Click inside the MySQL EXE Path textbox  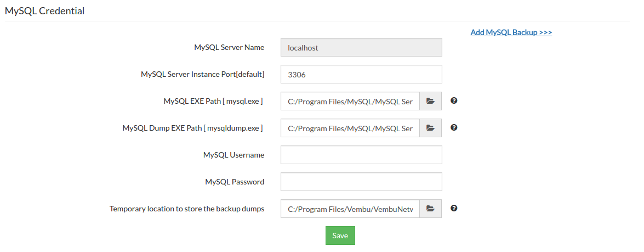click(350, 101)
